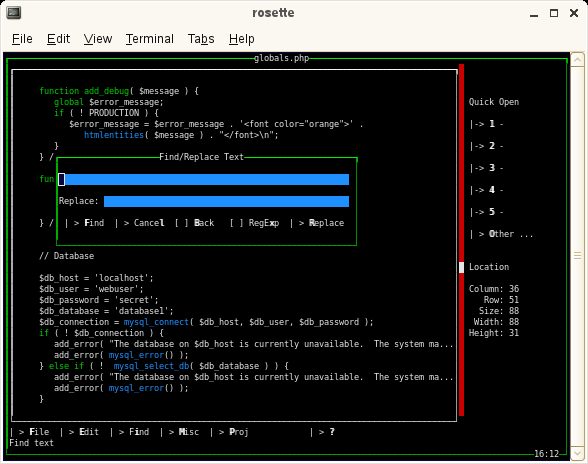Click the Find button in dialog
Image resolution: width=588 pixels, height=464 pixels.
click(x=84, y=223)
